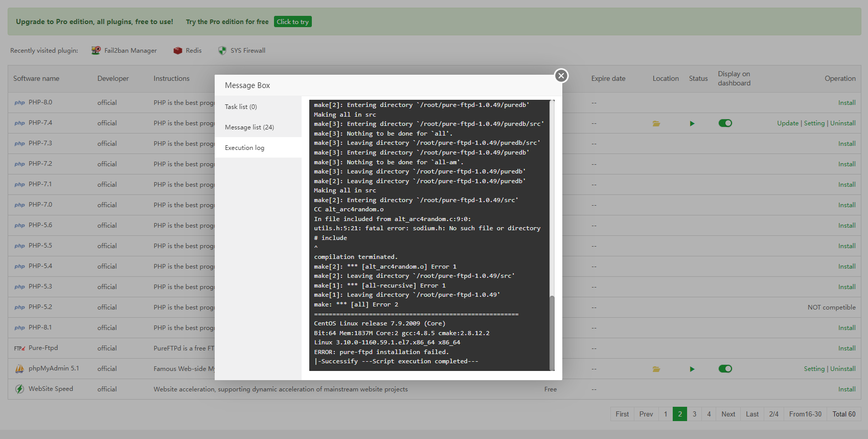Click the WebSite Speed plugin icon
The width and height of the screenshot is (868, 439).
click(19, 389)
